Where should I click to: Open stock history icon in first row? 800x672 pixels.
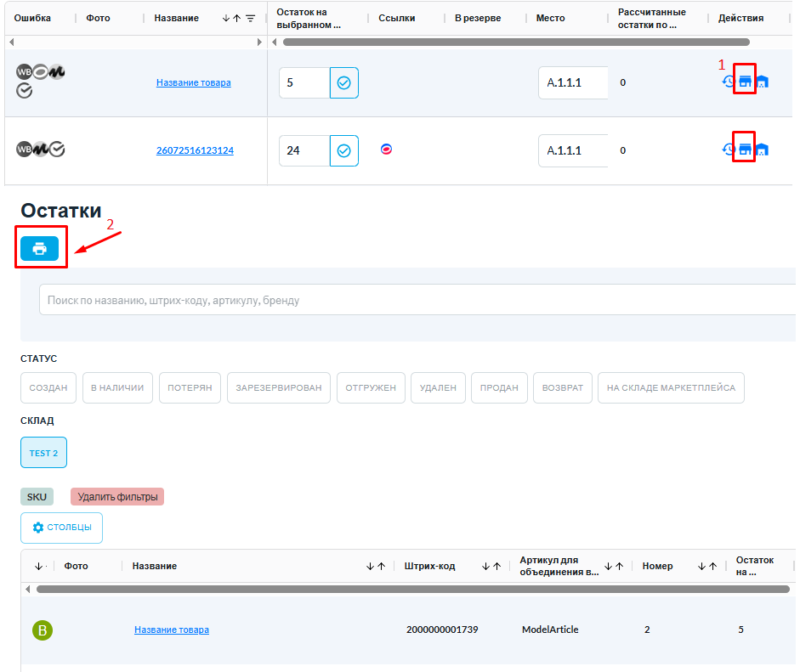tap(729, 82)
